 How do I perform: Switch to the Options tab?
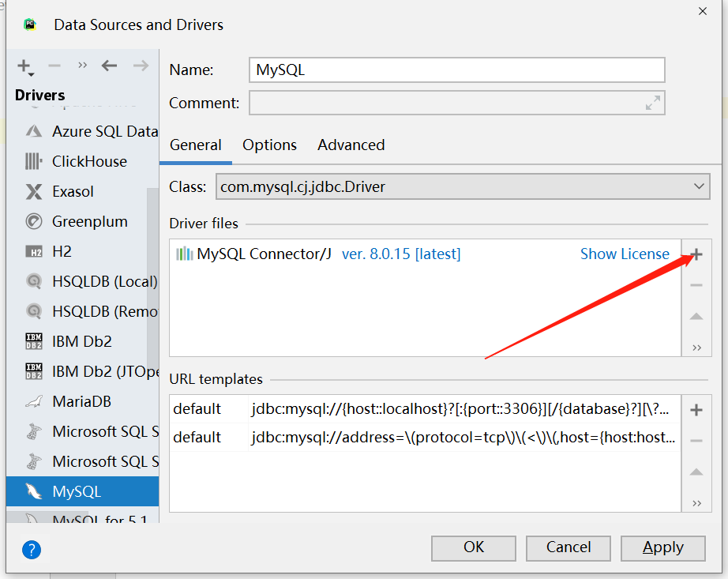pyautogui.click(x=269, y=145)
